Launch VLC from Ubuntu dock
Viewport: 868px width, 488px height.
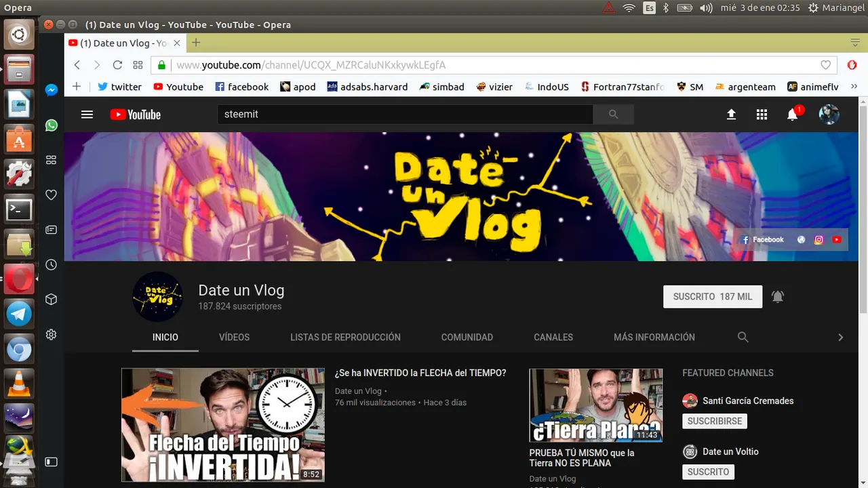[x=19, y=384]
